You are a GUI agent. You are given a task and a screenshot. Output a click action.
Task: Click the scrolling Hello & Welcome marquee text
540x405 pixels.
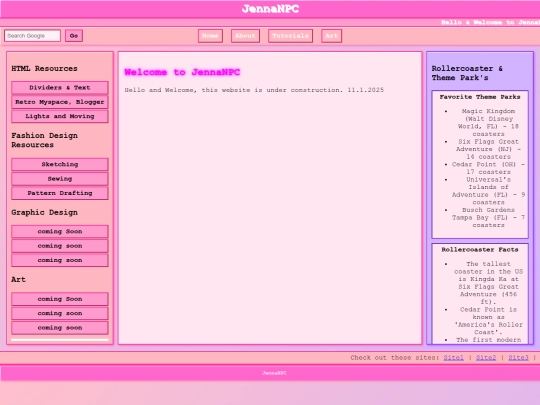point(490,22)
